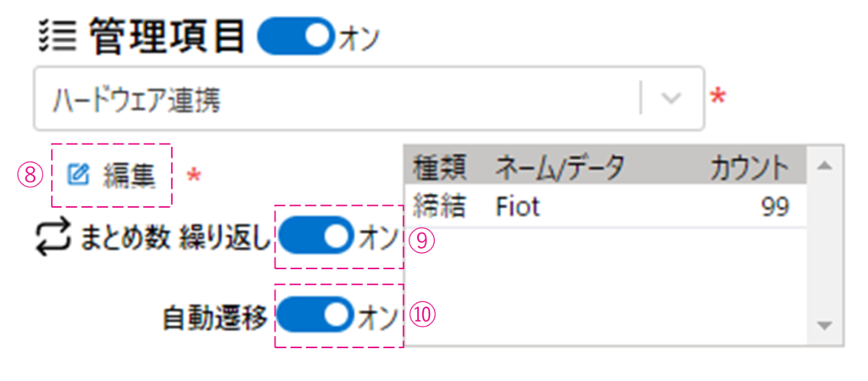Viewport: 868px width, 381px height.
Task: Click the circled number ⑧ marker
Action: click(x=30, y=176)
